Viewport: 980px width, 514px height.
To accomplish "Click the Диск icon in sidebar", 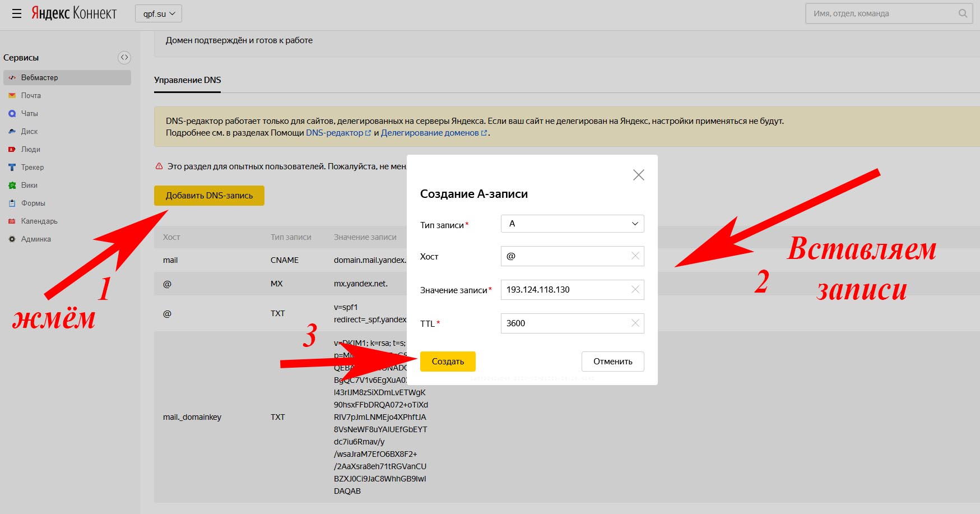I will (12, 131).
